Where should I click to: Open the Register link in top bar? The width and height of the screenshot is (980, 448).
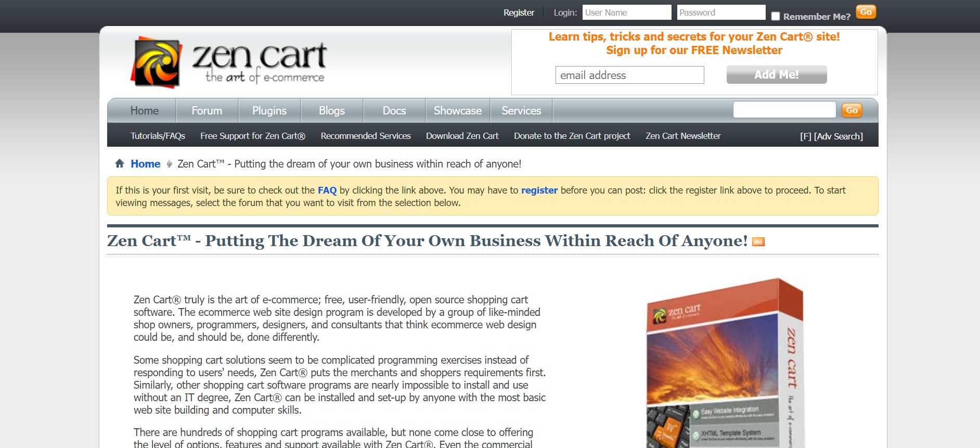(x=519, y=12)
